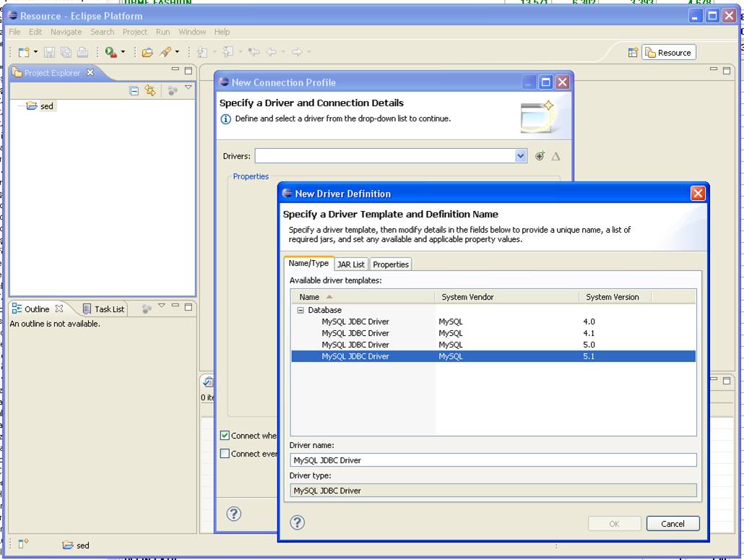Select the Resource perspective button
Screen dimensions: 744x560
669,53
